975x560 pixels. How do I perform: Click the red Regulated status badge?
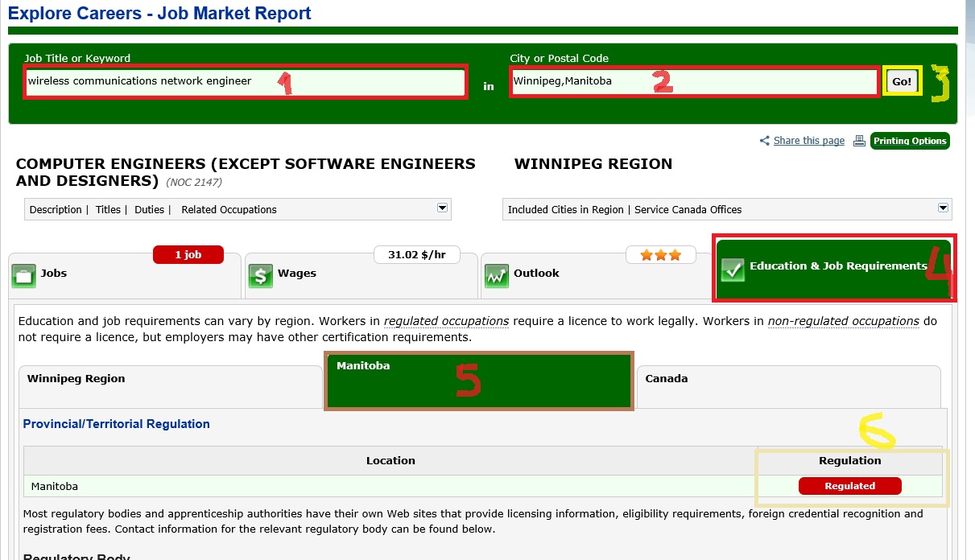tap(849, 486)
